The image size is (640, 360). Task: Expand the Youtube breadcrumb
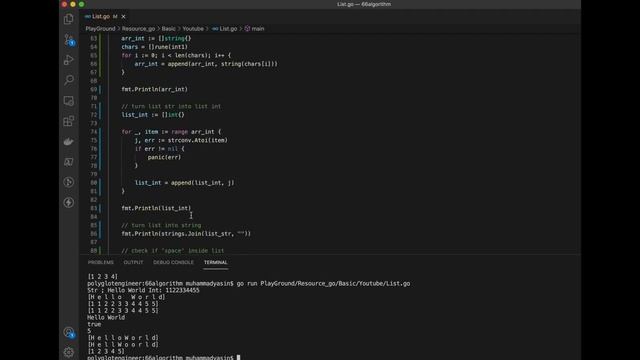[193, 29]
